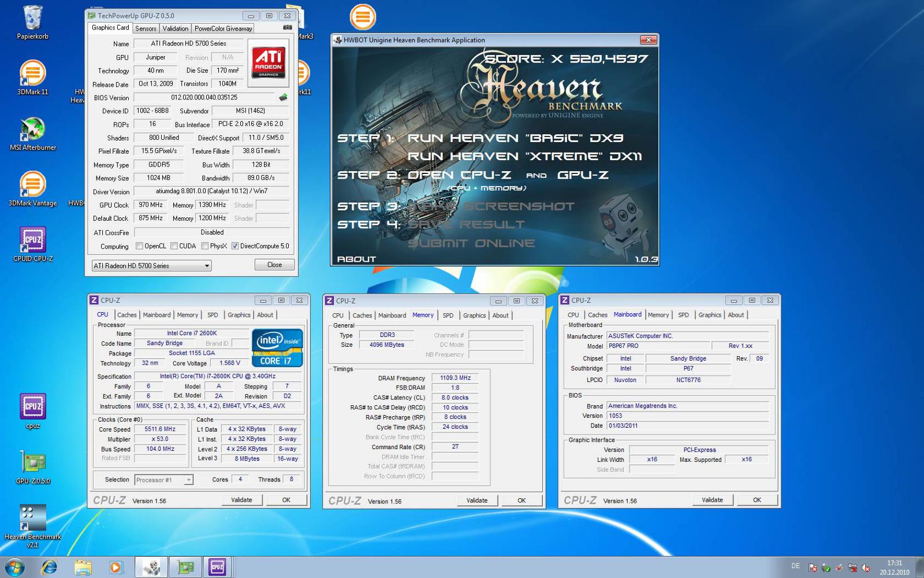Open ATI Radeon HD 5700 Series dropdown

[151, 265]
